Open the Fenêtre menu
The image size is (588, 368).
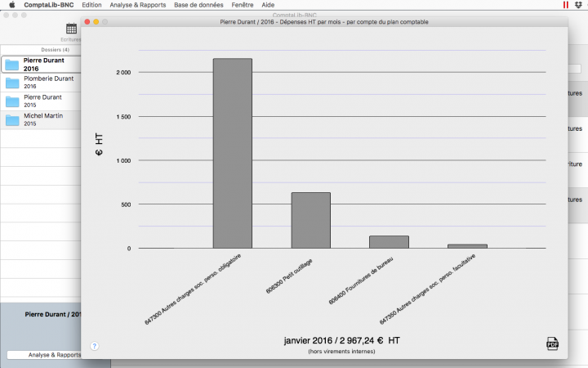(x=243, y=5)
